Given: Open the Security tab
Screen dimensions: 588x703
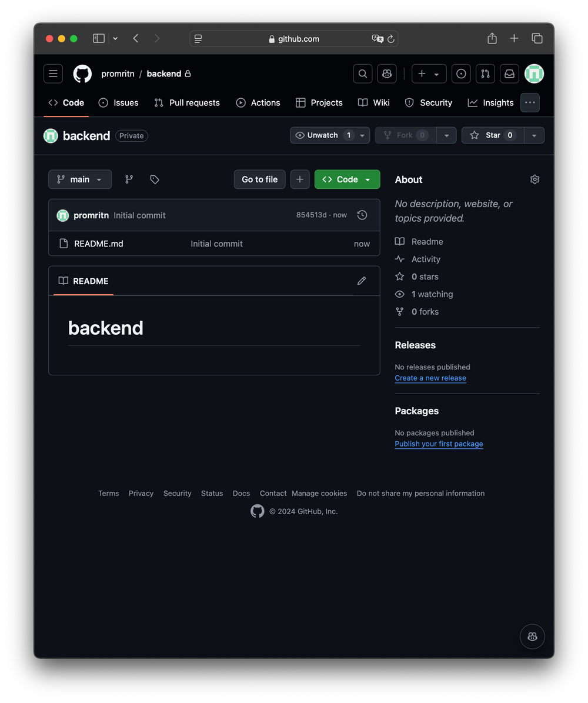Looking at the screenshot, I should [429, 103].
